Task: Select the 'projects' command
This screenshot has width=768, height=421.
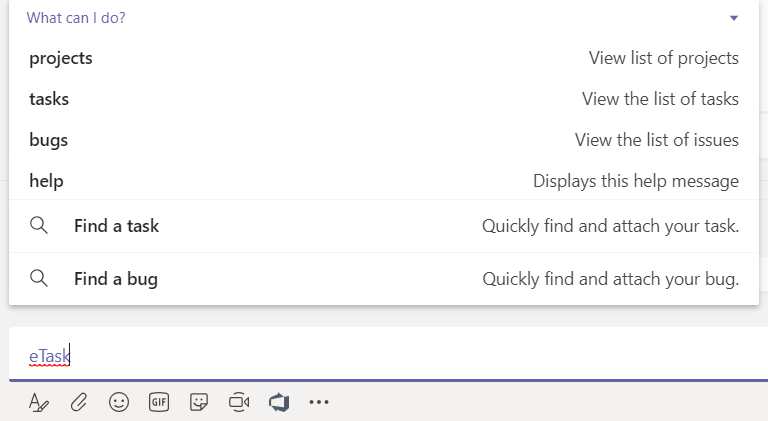Action: (61, 58)
